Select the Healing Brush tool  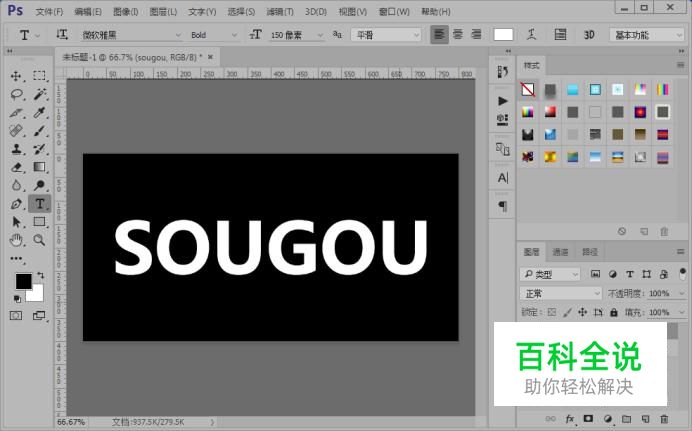[16, 131]
